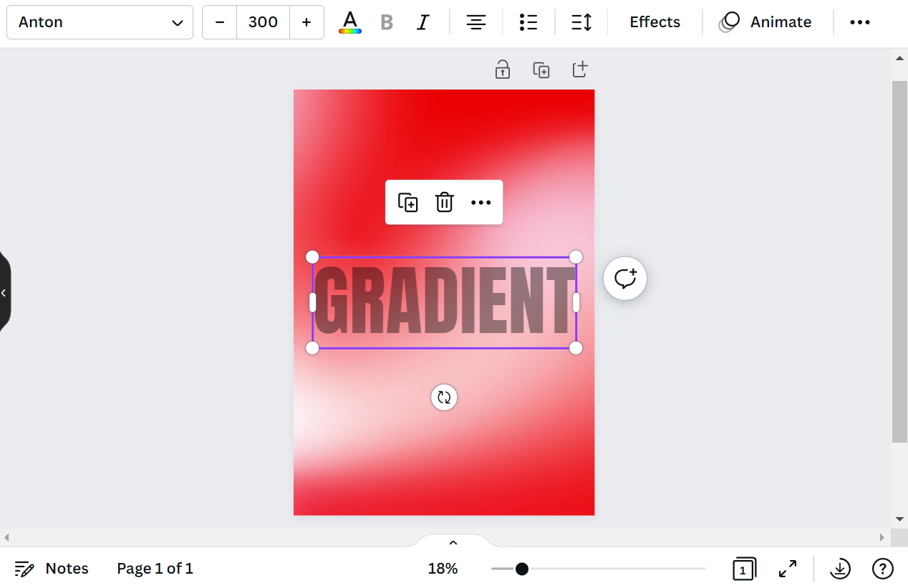Viewport: 908px width, 588px height.
Task: Decrease font size with minus button
Action: [x=220, y=22]
